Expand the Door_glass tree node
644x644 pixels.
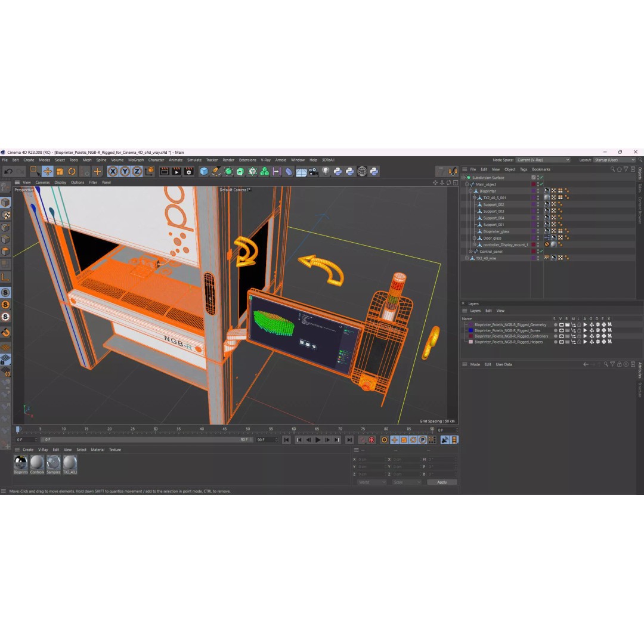[x=475, y=238]
